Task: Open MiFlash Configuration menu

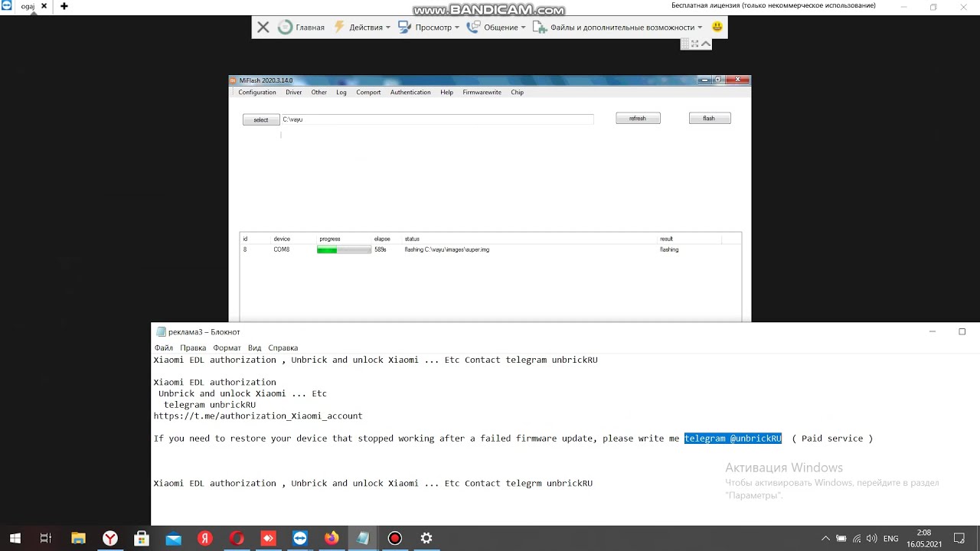Action: click(257, 93)
